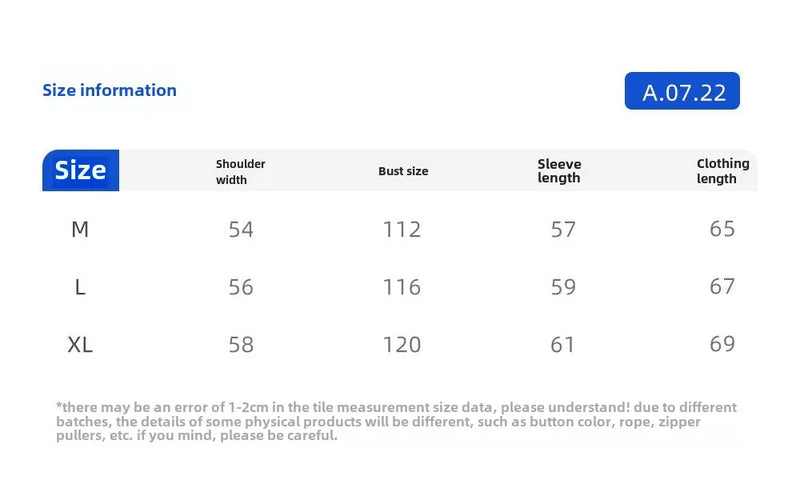Image resolution: width=800 pixels, height=480 pixels.
Task: Click the A.07.22 blue badge
Action: point(682,91)
